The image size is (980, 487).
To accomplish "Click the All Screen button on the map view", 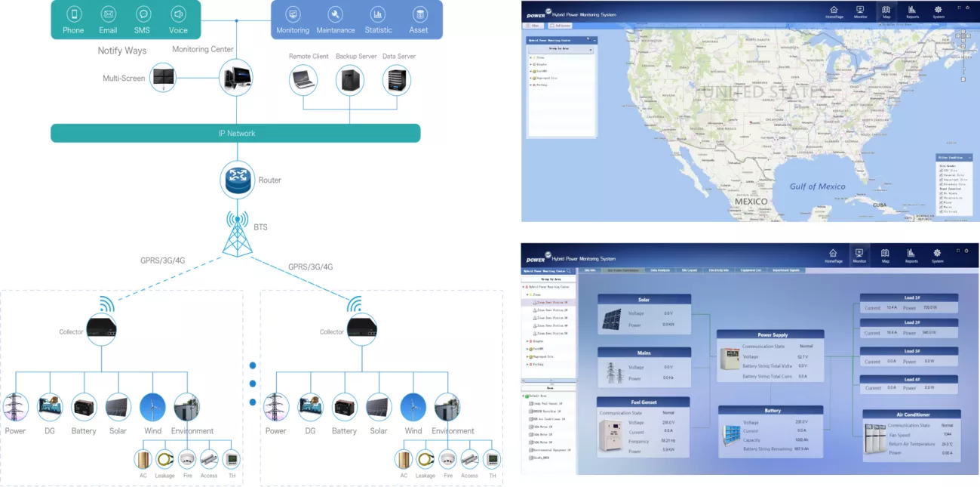I will tap(560, 25).
